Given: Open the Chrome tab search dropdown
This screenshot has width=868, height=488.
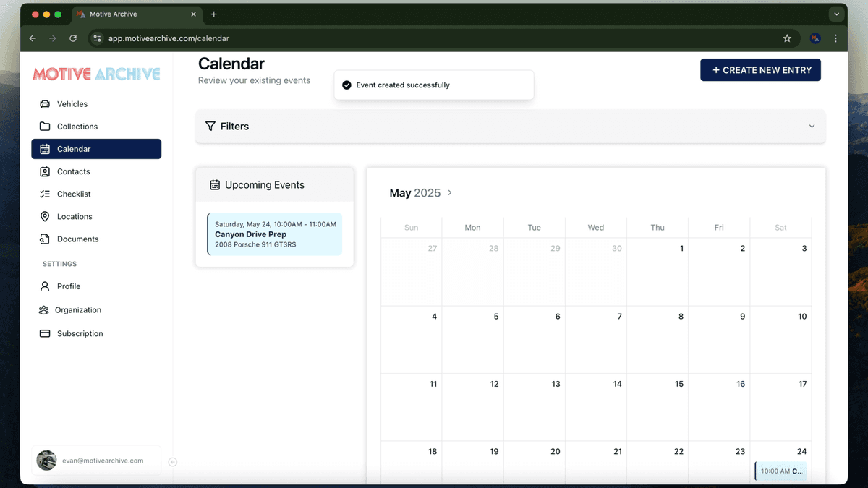Looking at the screenshot, I should (836, 14).
